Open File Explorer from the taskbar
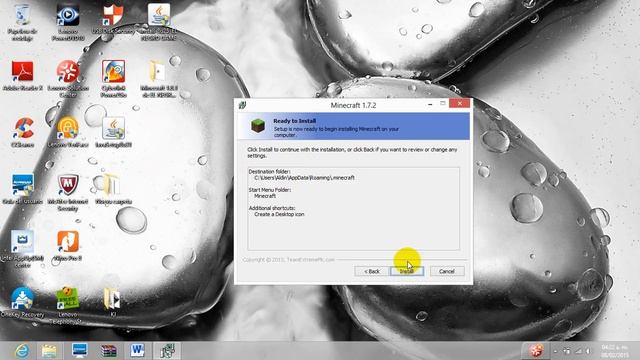This screenshot has height=360, width=640. 49,351
